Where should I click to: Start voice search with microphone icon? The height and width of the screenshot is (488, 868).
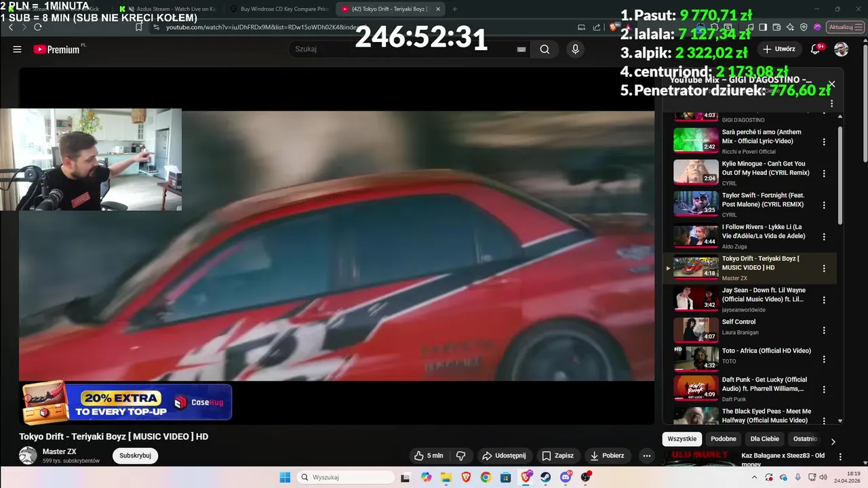(x=575, y=49)
